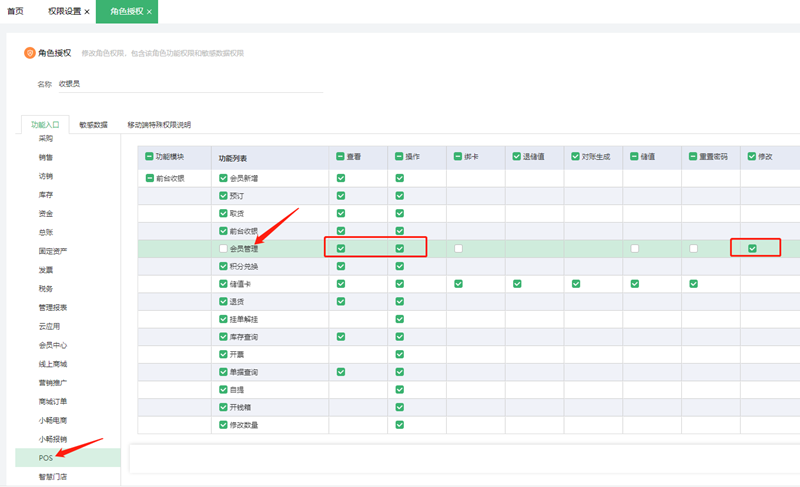This screenshot has height=487, width=800.
Task: Uncheck the 会员新增 function checkbox
Action: [x=223, y=178]
